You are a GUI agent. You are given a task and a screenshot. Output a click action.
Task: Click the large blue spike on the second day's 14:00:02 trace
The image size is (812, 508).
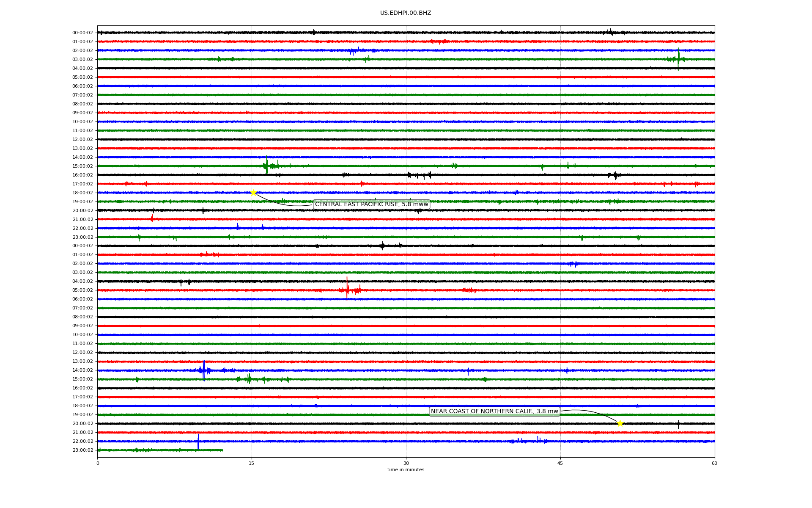click(204, 370)
